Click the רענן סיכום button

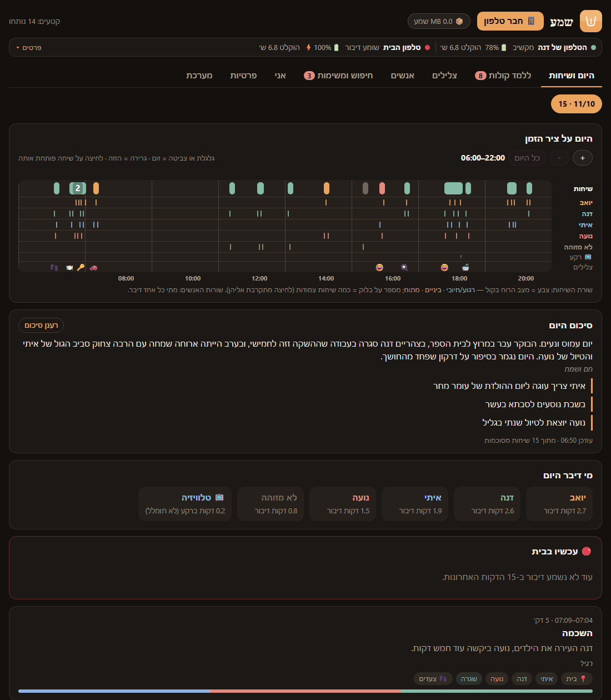pos(41,325)
